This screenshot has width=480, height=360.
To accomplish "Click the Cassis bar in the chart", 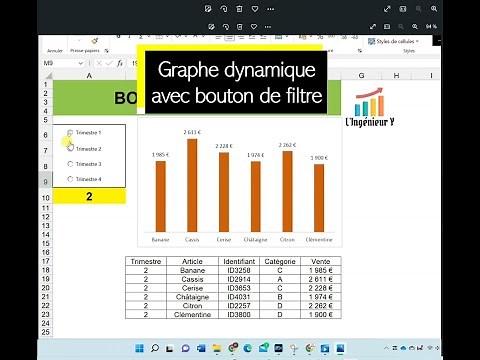I will point(192,185).
